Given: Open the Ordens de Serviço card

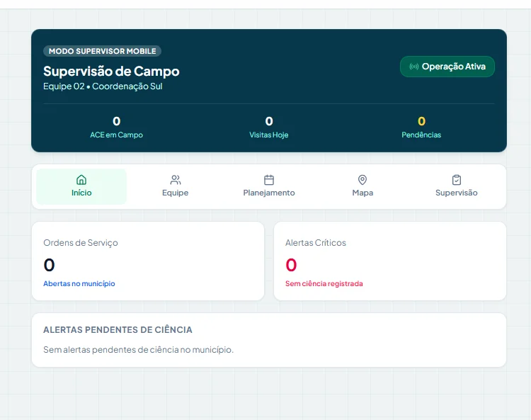Looking at the screenshot, I should 148,261.
